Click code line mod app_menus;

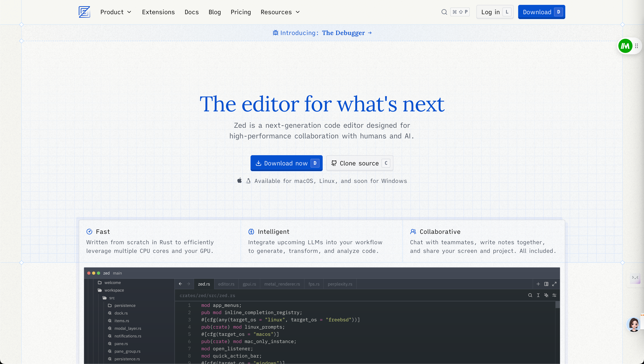click(221, 305)
